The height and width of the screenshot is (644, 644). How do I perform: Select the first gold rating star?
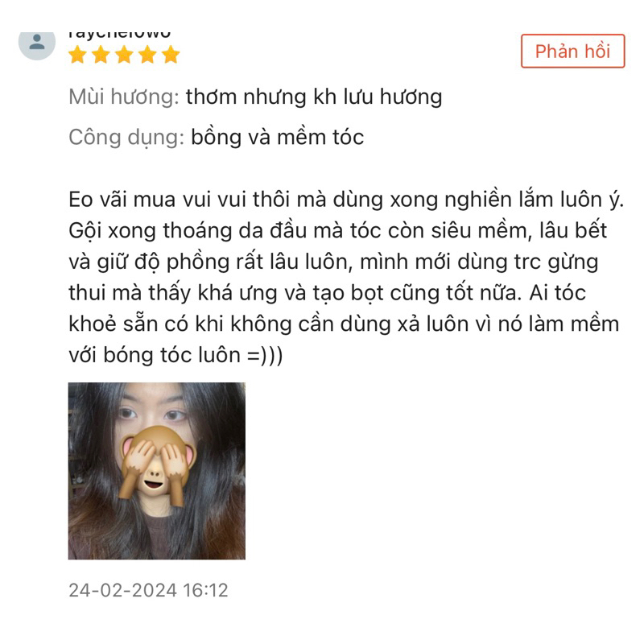coord(77,55)
